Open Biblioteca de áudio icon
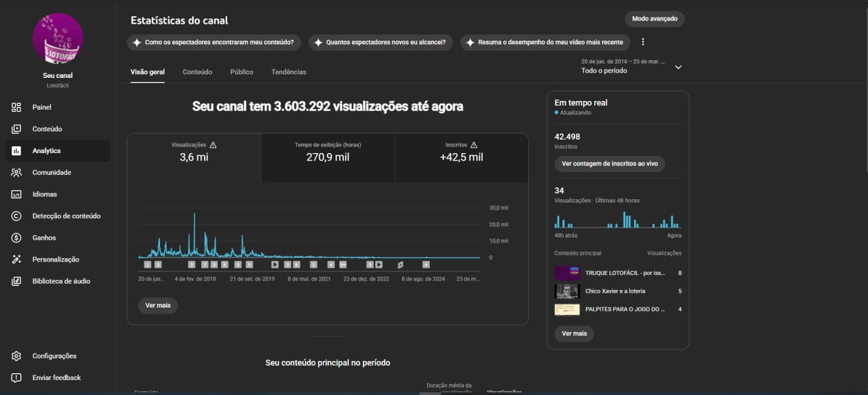 [x=16, y=281]
